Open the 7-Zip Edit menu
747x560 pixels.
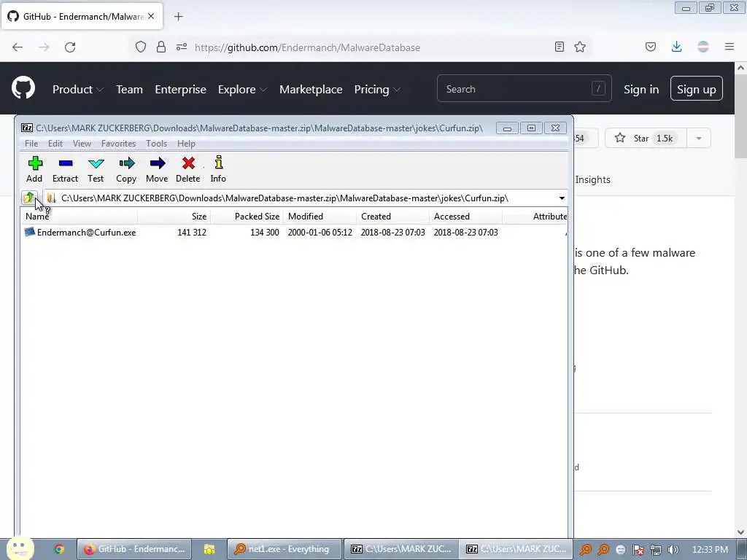point(55,144)
